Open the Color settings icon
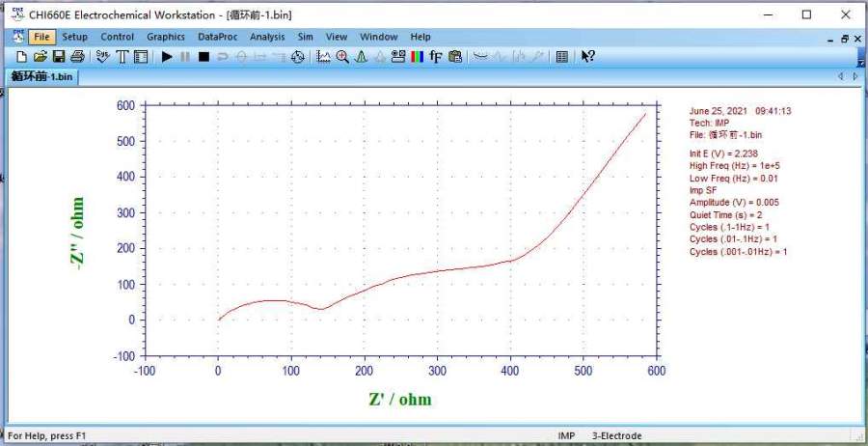Viewport: 868px width, 446px height. 417,57
